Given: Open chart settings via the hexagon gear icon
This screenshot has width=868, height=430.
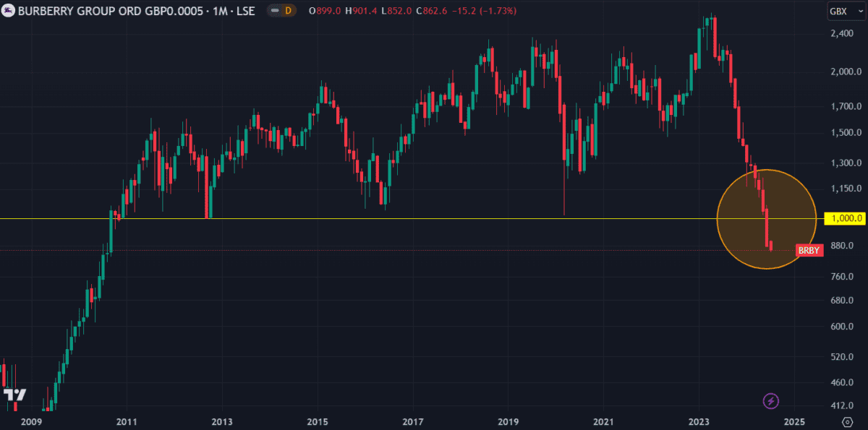Looking at the screenshot, I should [847, 421].
